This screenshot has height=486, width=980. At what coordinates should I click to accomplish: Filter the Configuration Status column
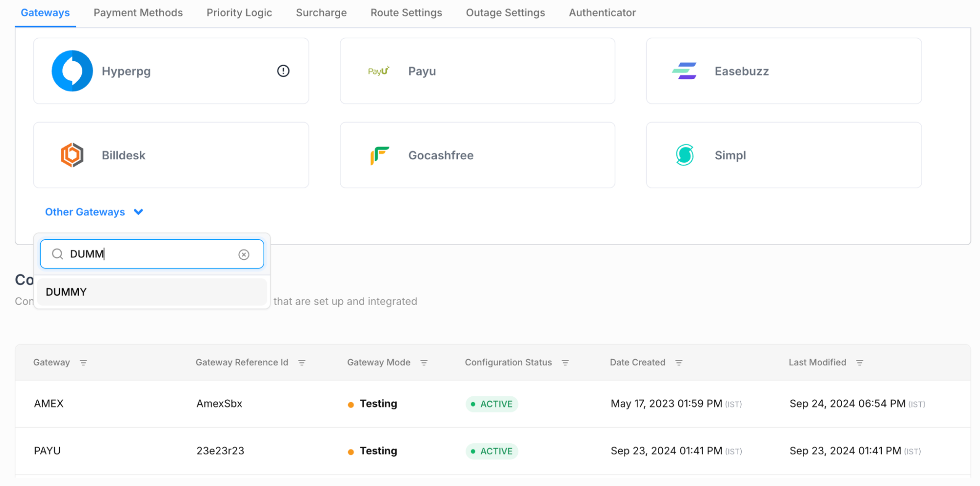565,363
